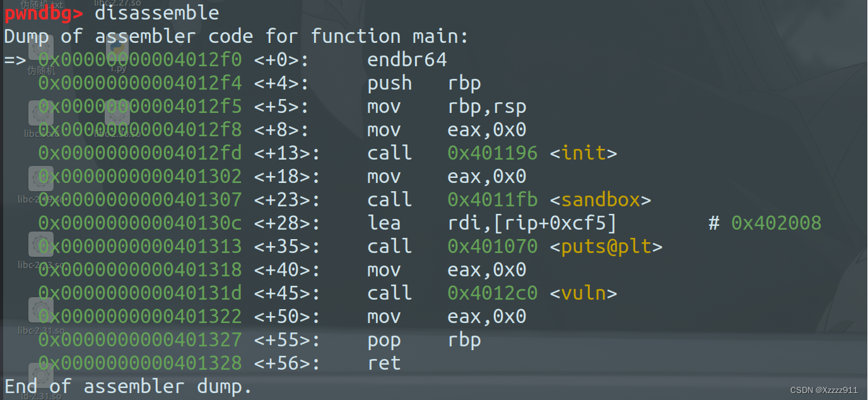Click the 伪随机.txt file label
868x400 pixels.
[x=42, y=4]
